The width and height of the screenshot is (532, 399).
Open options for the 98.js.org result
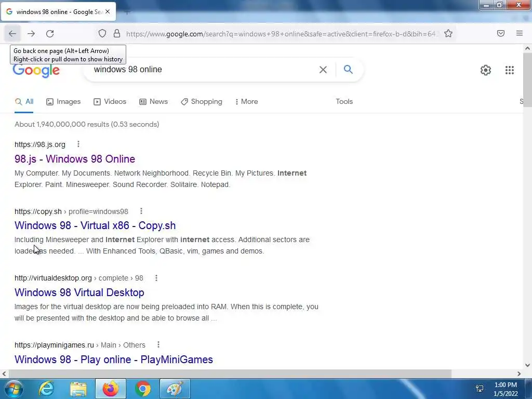pos(78,144)
